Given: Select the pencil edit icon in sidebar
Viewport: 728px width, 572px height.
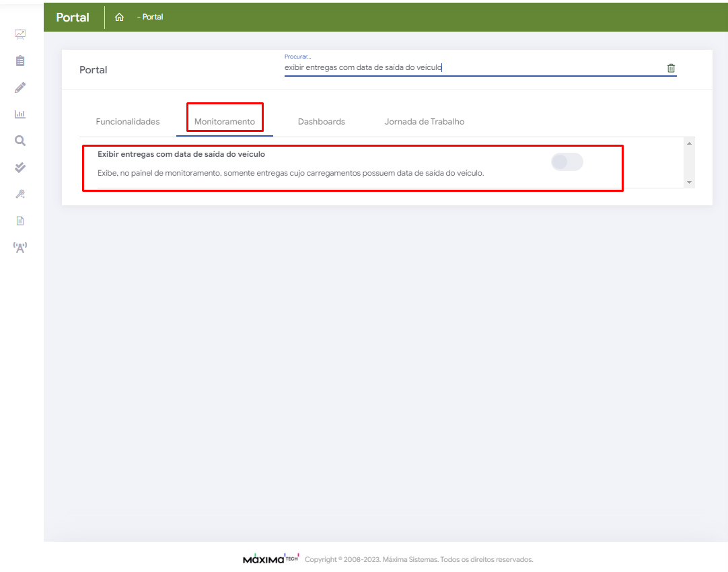Looking at the screenshot, I should tap(20, 87).
